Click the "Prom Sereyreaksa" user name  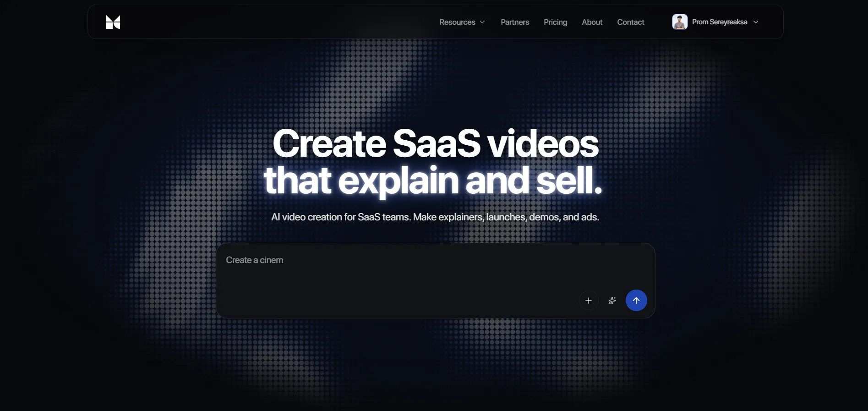tap(720, 22)
